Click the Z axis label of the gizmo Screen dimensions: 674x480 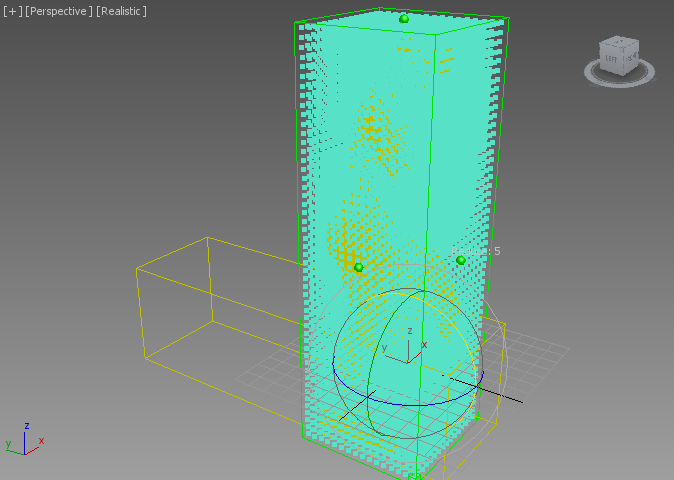[410, 330]
